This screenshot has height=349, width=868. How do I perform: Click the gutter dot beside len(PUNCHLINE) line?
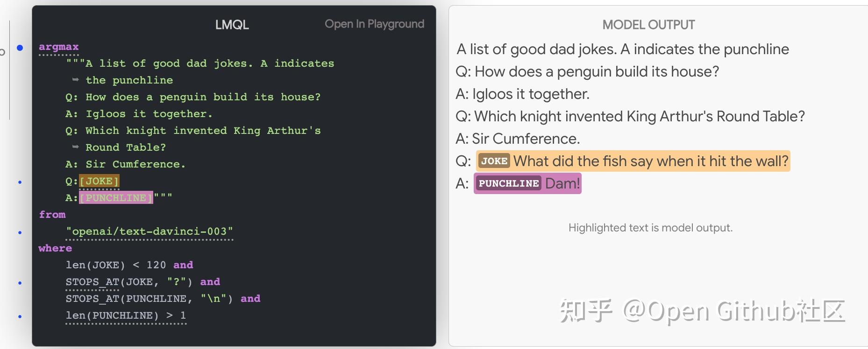point(20,316)
